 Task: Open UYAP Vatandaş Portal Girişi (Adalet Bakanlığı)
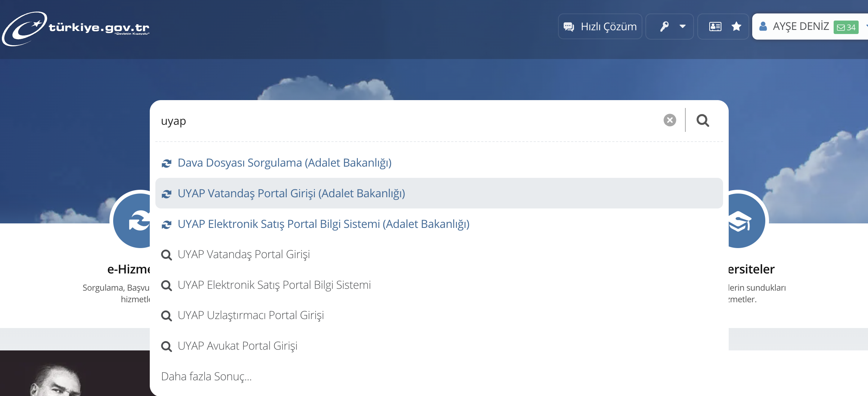pos(291,194)
